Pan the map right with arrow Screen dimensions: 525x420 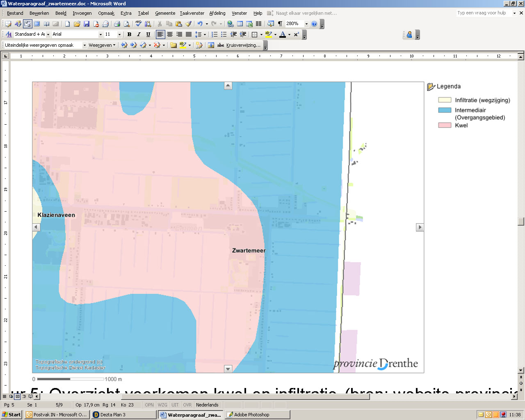tap(420, 227)
